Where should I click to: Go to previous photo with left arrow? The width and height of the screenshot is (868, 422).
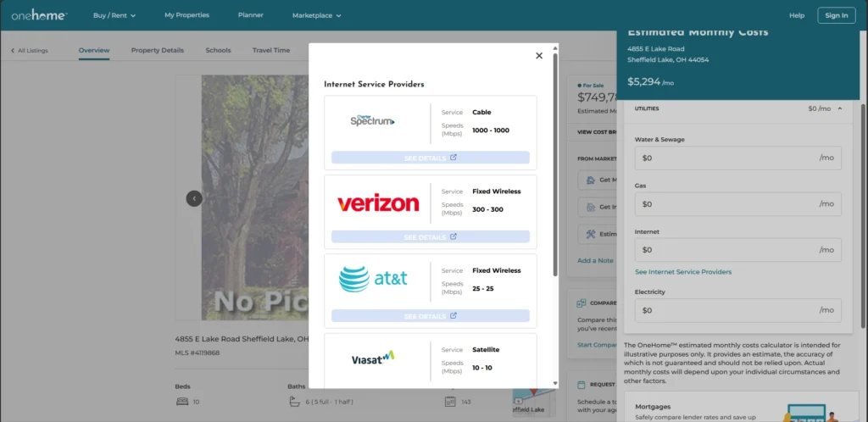point(194,198)
